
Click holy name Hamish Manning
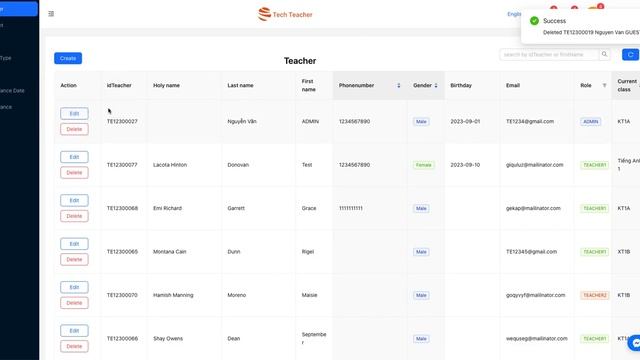tap(173, 295)
